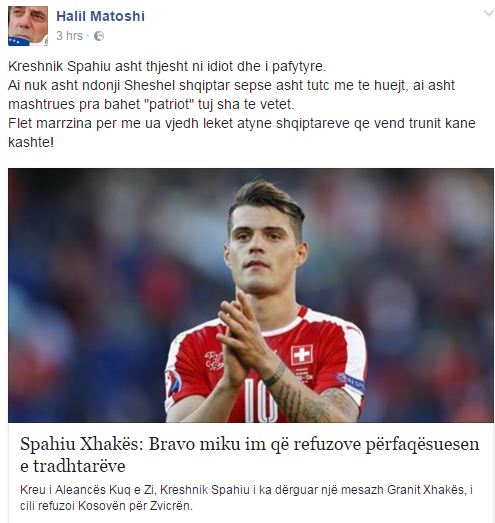Visit the Halil Matoshi profile name link
The width and height of the screenshot is (495, 523).
click(x=100, y=16)
